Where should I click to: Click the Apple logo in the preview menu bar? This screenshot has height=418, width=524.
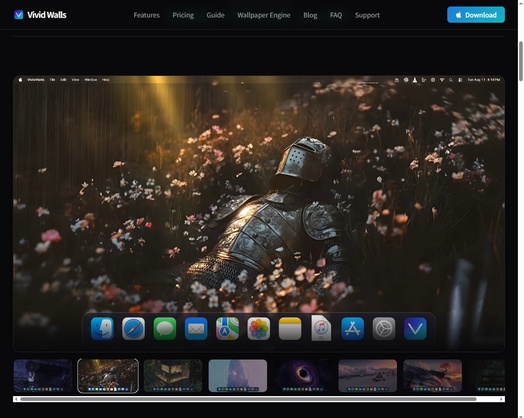click(20, 80)
